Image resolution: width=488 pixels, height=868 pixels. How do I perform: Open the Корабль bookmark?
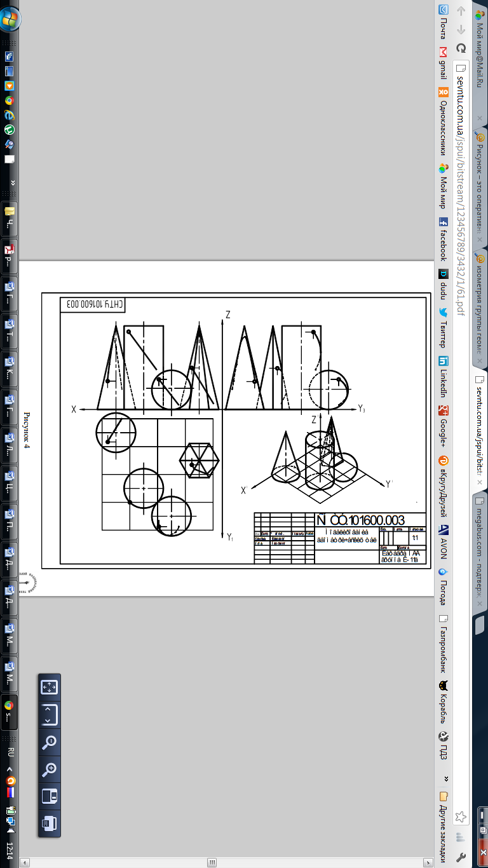tap(444, 702)
